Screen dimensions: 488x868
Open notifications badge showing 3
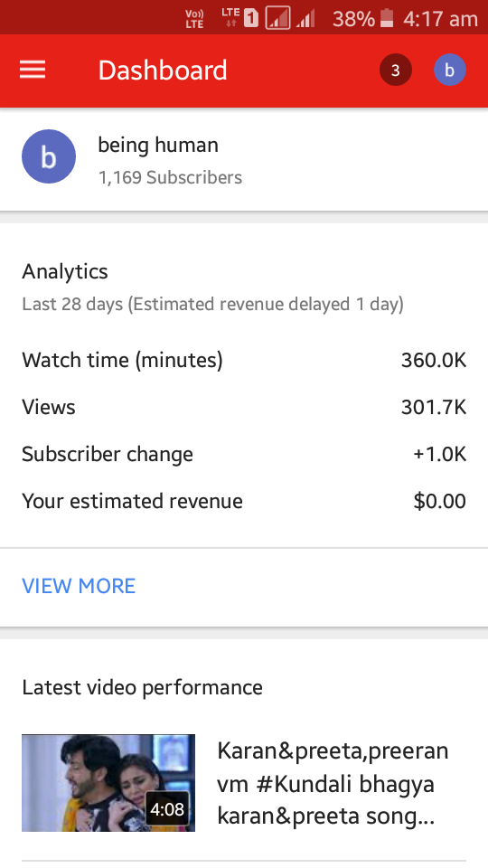click(x=396, y=71)
